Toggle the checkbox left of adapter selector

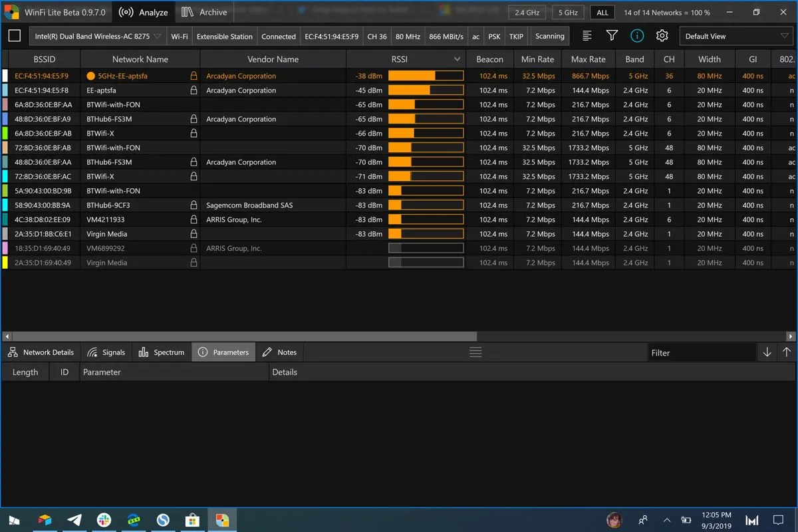14,36
